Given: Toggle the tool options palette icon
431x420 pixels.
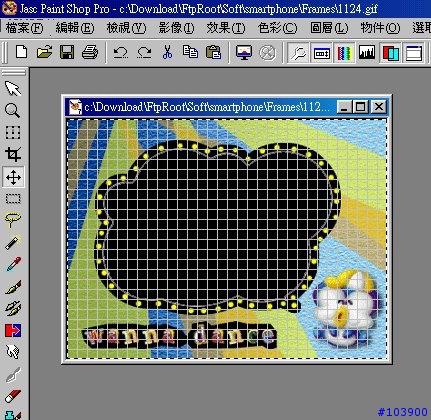Looking at the screenshot, I should [x=322, y=53].
